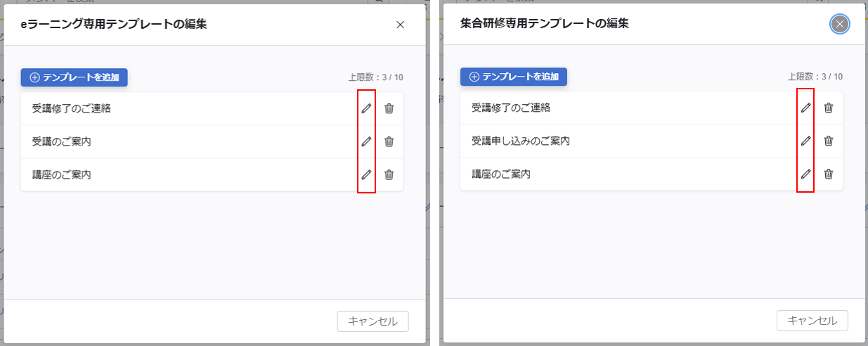Select 受講申し込みのご案内 row text
This screenshot has height=346, width=868.
click(520, 141)
